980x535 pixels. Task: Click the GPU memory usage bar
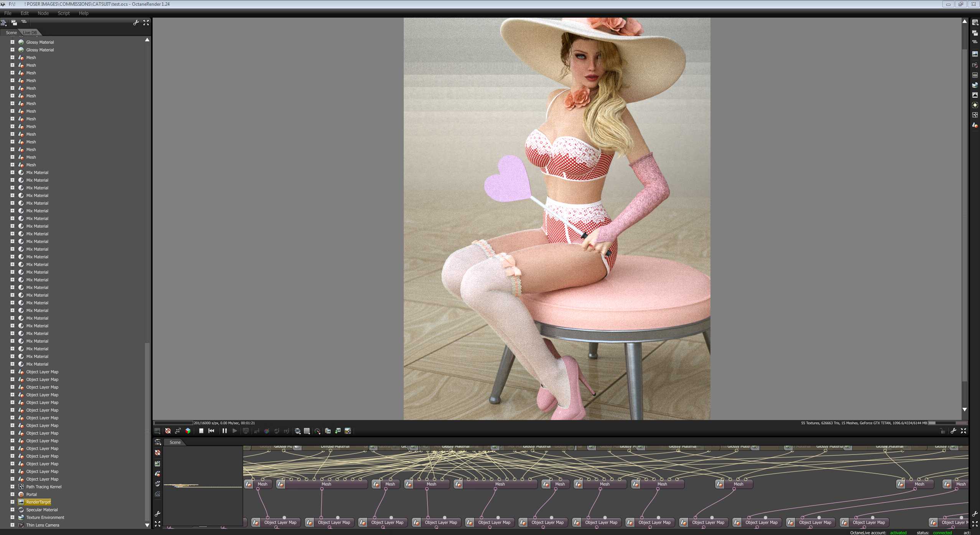(x=947, y=423)
